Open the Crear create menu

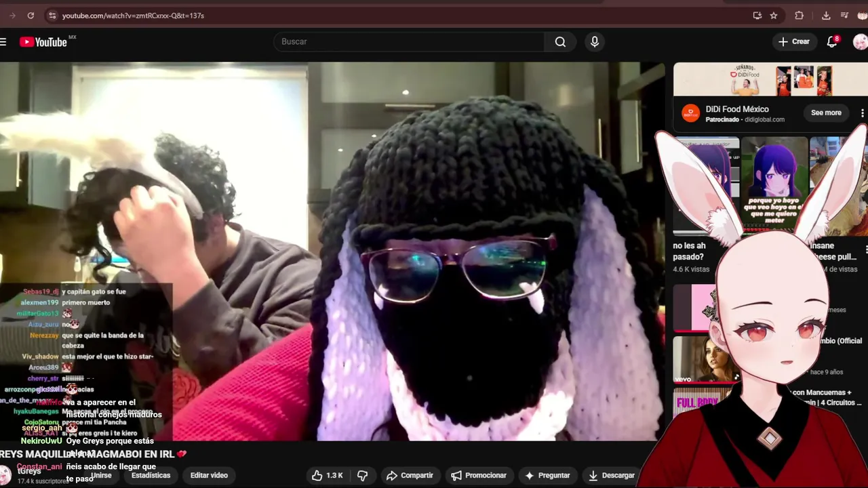(794, 41)
